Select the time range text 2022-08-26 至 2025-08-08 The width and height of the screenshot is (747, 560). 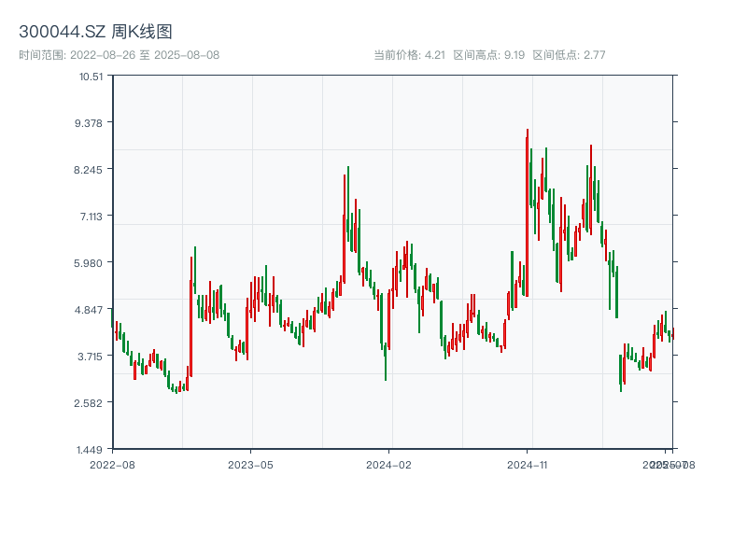[145, 55]
